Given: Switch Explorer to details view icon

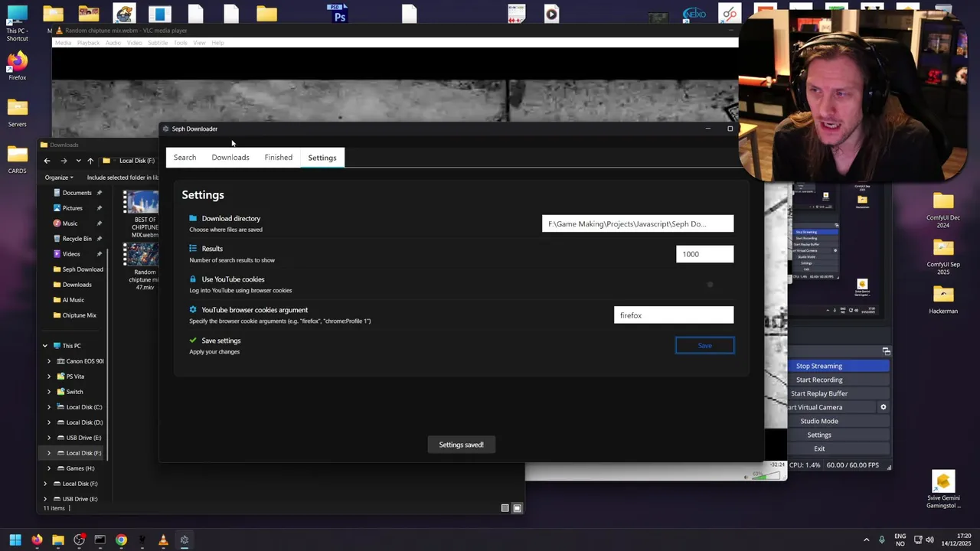Looking at the screenshot, I should 505,508.
